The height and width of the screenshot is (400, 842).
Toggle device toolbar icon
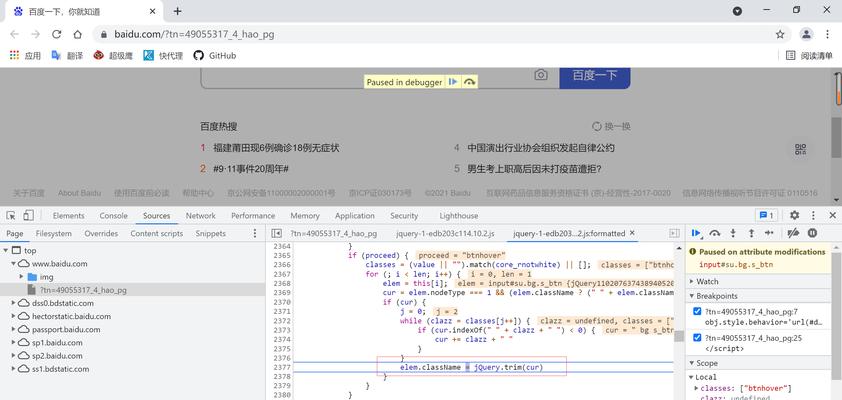tap(28, 215)
